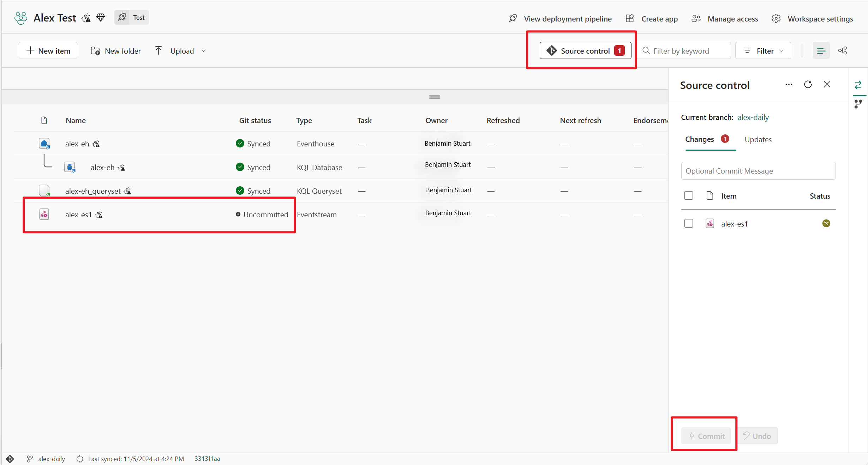
Task: Expand the Filter dropdown
Action: pos(763,51)
